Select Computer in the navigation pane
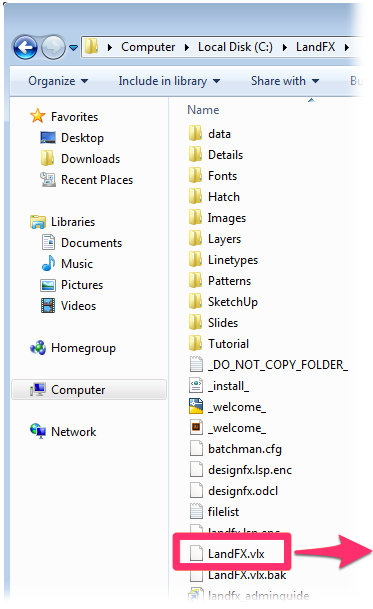The width and height of the screenshot is (373, 609). [x=89, y=390]
